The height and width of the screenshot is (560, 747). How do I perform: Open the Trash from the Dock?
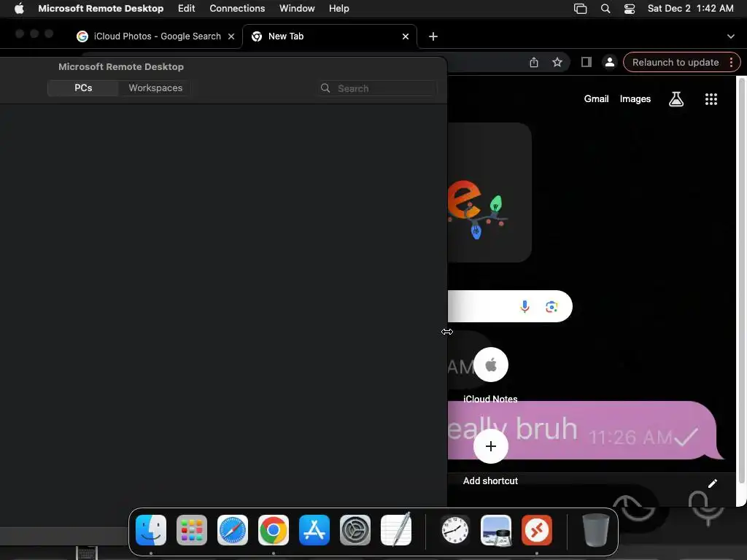(x=595, y=530)
